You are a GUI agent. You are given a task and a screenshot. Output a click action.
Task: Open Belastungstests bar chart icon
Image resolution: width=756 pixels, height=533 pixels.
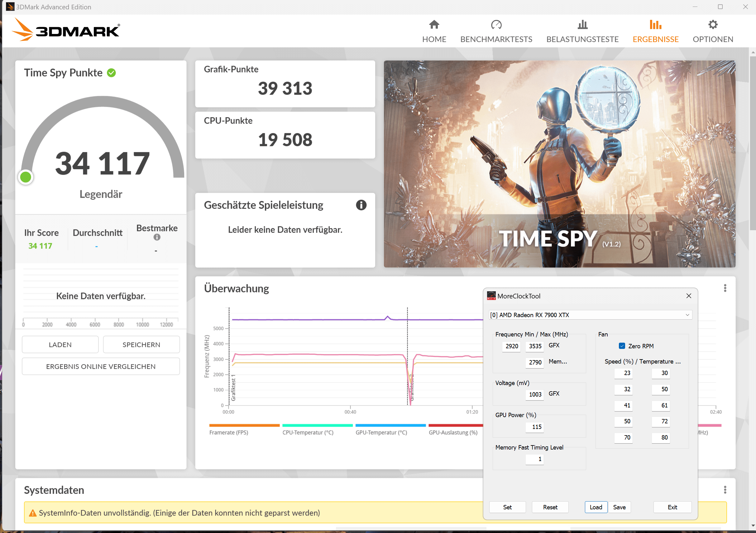[582, 25]
